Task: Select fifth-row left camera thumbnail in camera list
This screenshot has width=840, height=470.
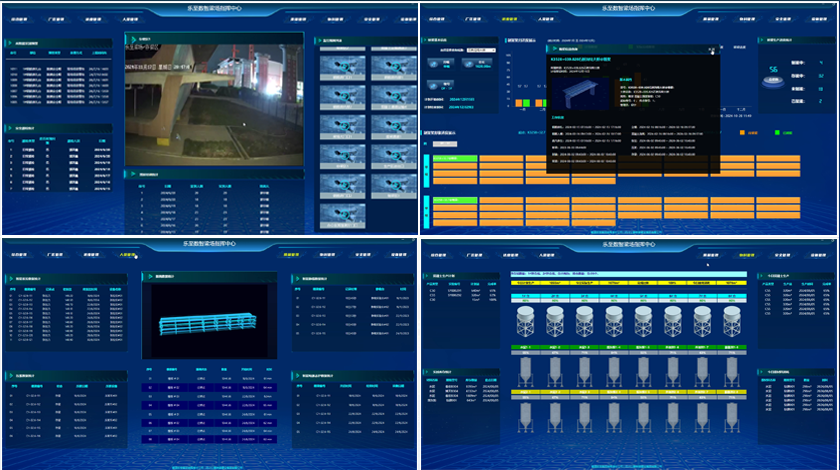Action: tap(342, 186)
